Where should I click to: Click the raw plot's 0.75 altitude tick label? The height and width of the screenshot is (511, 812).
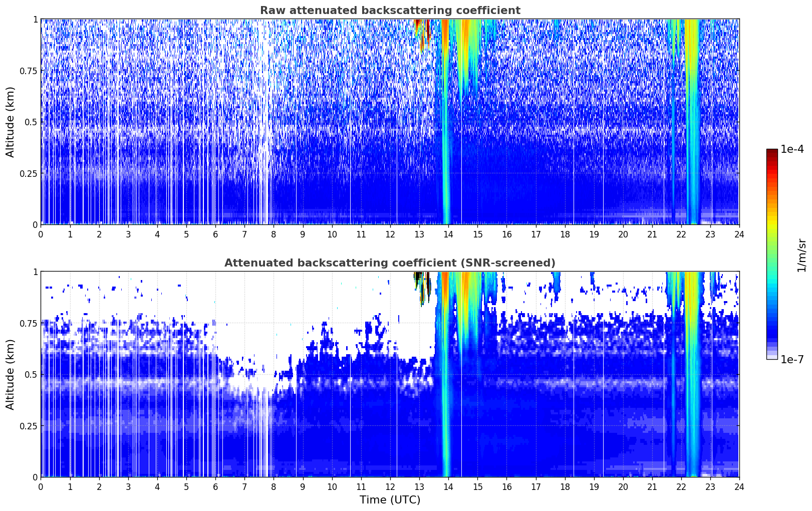pyautogui.click(x=29, y=71)
